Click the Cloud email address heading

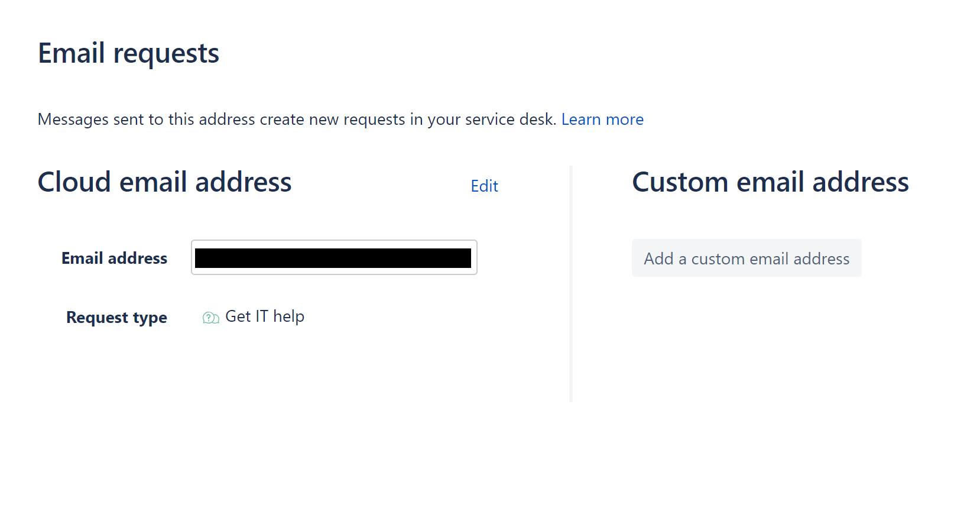(x=164, y=182)
